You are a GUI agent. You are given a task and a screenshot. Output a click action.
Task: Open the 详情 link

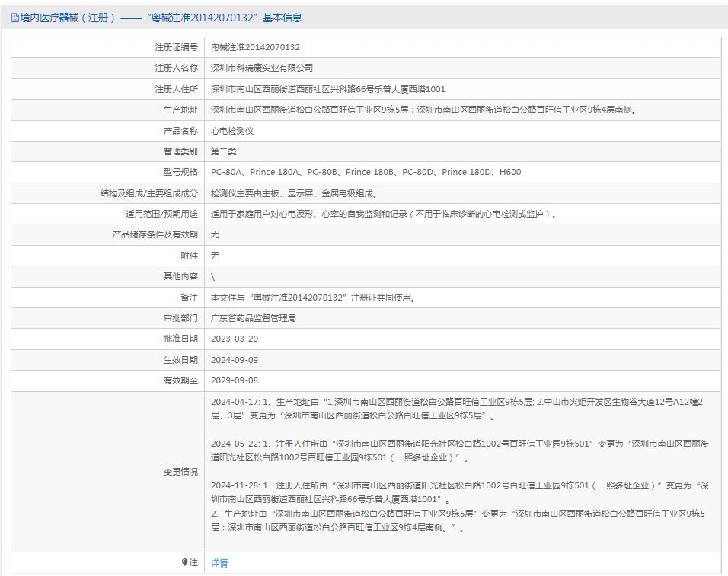pos(219,563)
